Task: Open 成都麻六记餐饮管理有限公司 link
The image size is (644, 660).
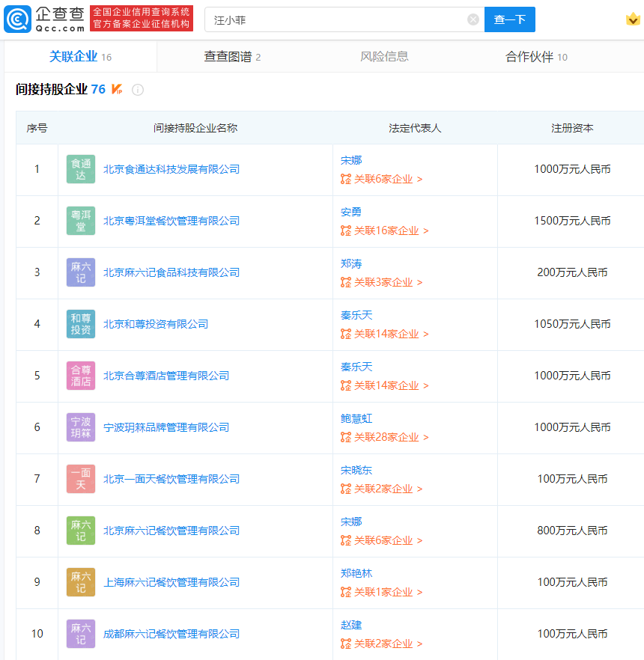Action: point(171,634)
